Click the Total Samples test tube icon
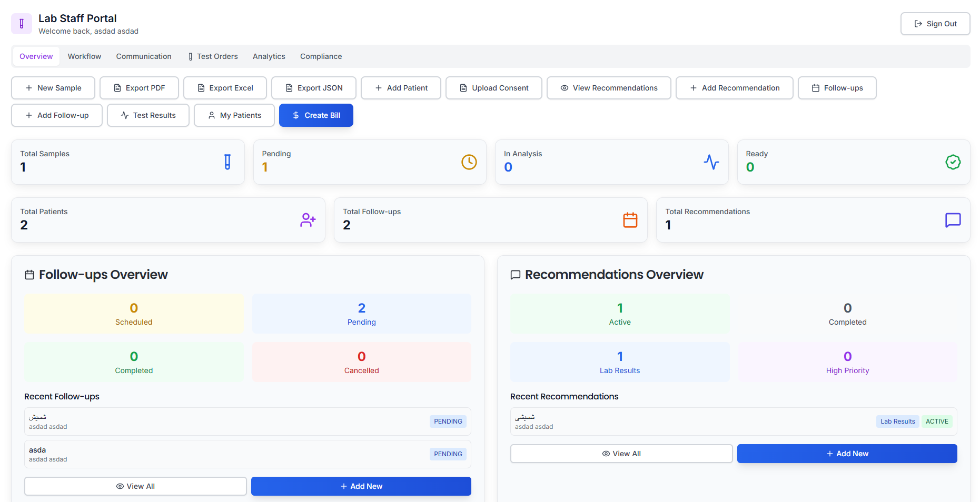This screenshot has width=980, height=502. pyautogui.click(x=227, y=162)
